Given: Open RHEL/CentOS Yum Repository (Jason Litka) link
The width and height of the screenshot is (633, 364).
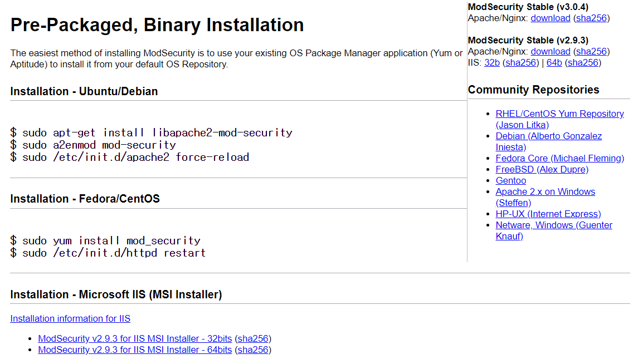Looking at the screenshot, I should click(559, 119).
